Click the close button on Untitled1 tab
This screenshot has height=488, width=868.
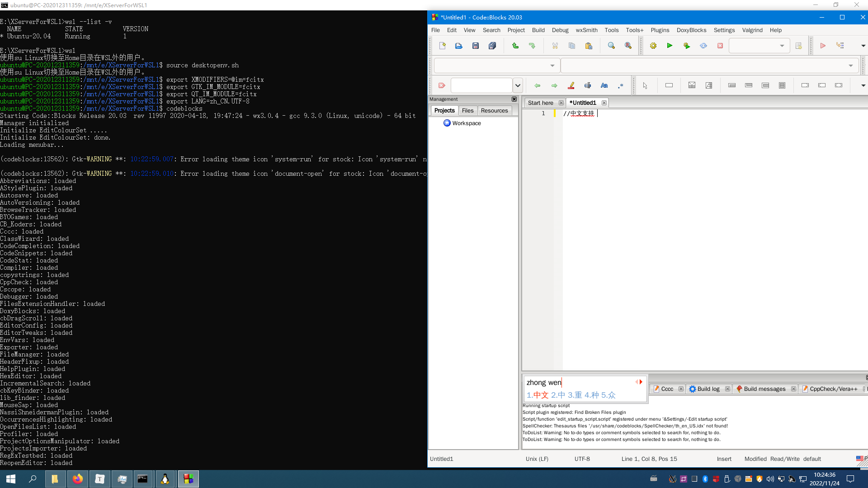point(604,103)
